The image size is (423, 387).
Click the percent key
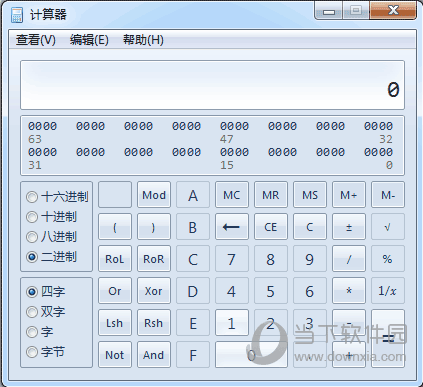click(388, 259)
